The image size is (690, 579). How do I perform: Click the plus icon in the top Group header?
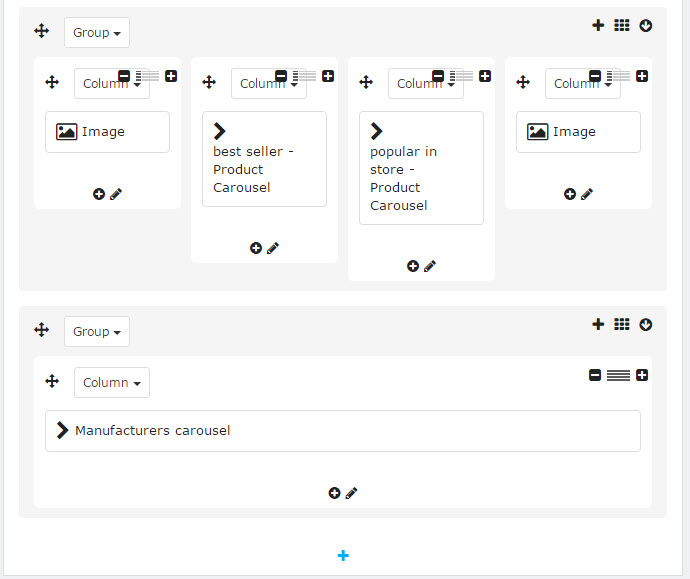tap(598, 26)
